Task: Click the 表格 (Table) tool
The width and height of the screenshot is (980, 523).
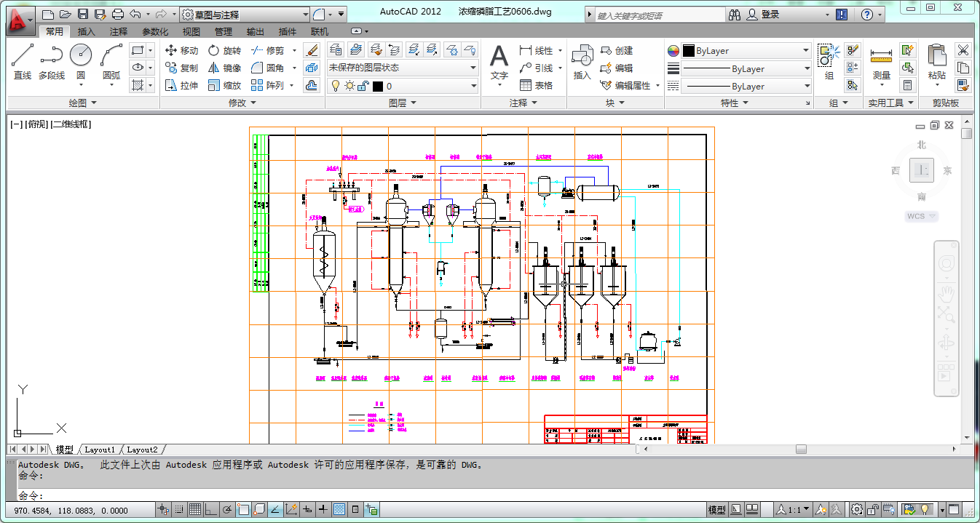Action: click(x=536, y=85)
